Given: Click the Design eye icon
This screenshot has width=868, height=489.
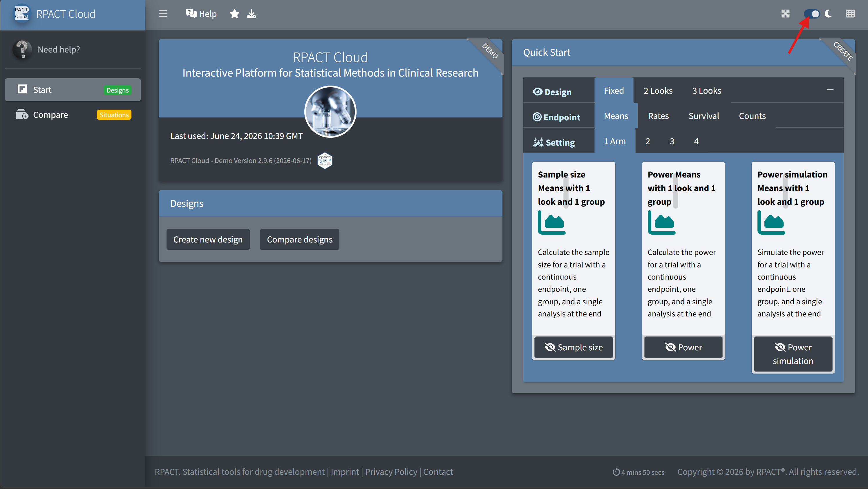Looking at the screenshot, I should (x=538, y=92).
